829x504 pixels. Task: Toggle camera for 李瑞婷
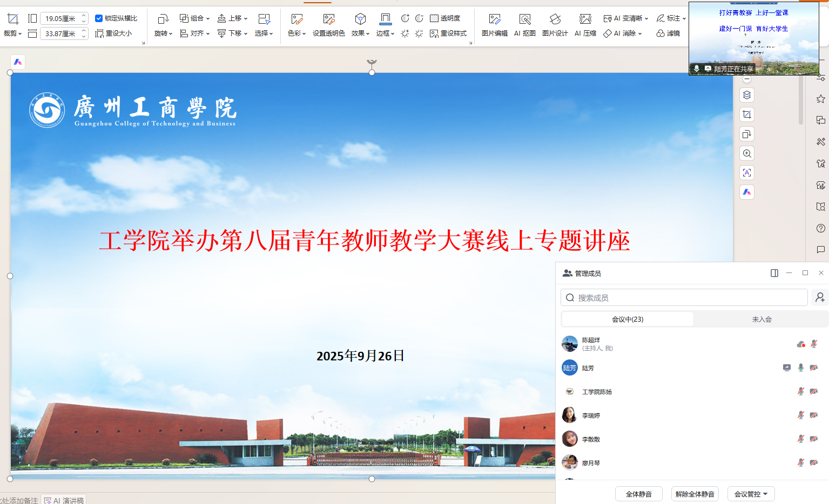click(x=813, y=416)
